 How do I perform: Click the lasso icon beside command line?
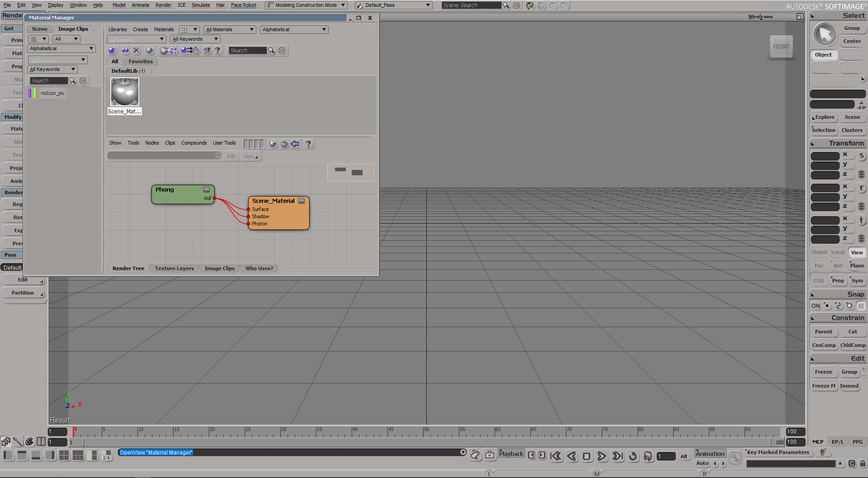(475, 455)
